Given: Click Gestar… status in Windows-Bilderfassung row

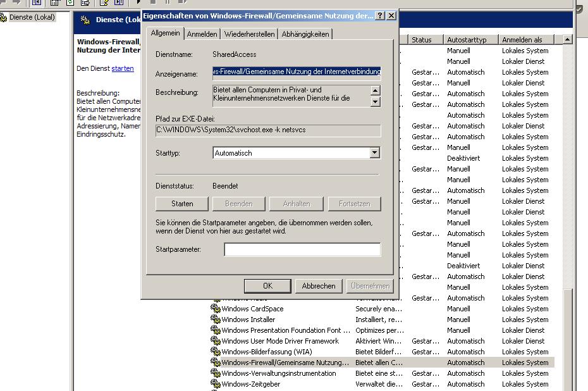Looking at the screenshot, I should tap(426, 352).
